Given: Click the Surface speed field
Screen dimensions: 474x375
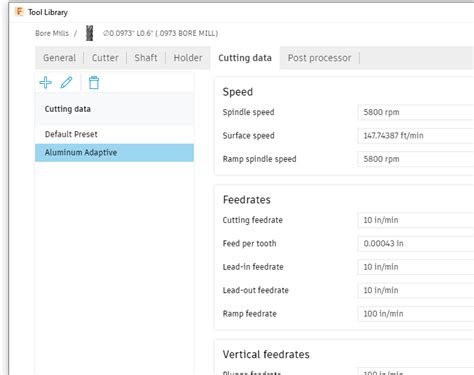Looking at the screenshot, I should click(x=416, y=136).
